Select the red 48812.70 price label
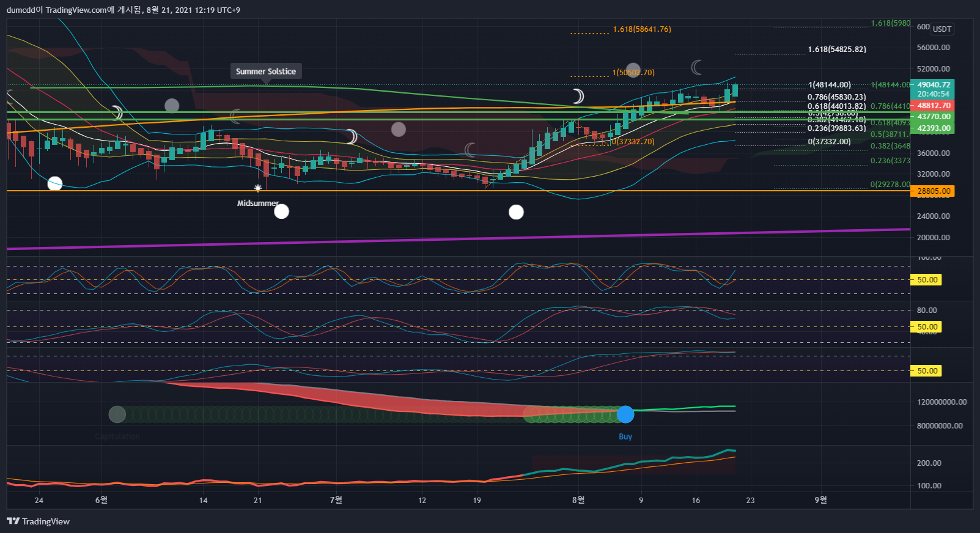Viewport: 980px width, 533px height. point(933,106)
